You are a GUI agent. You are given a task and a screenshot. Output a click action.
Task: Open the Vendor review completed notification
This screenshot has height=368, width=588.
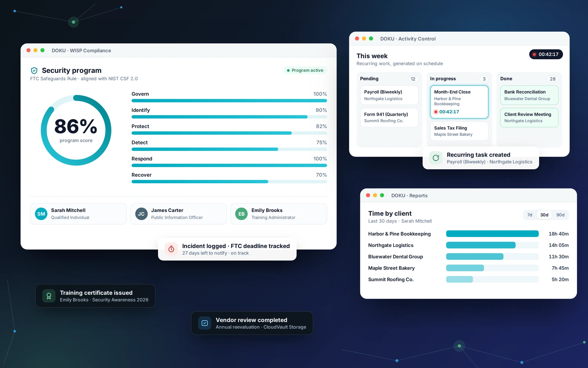point(252,323)
